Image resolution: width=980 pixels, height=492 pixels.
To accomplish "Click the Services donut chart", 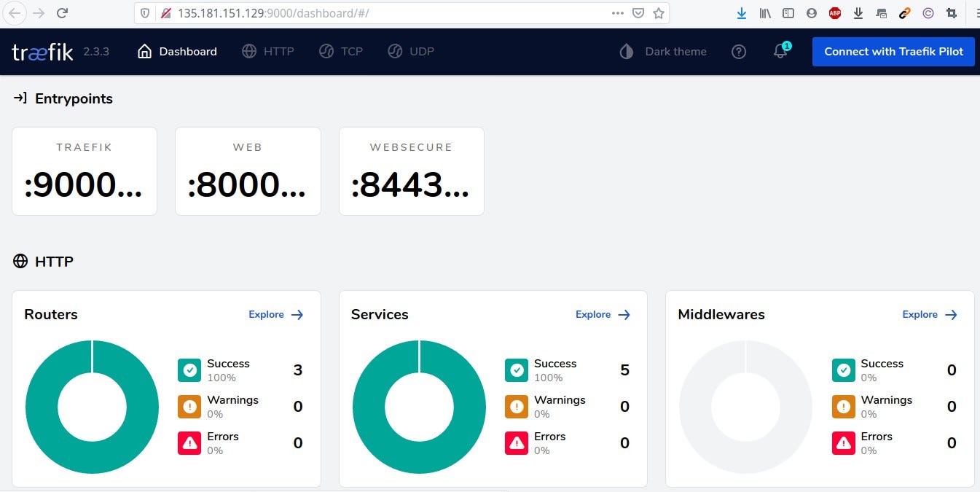I will tap(419, 407).
